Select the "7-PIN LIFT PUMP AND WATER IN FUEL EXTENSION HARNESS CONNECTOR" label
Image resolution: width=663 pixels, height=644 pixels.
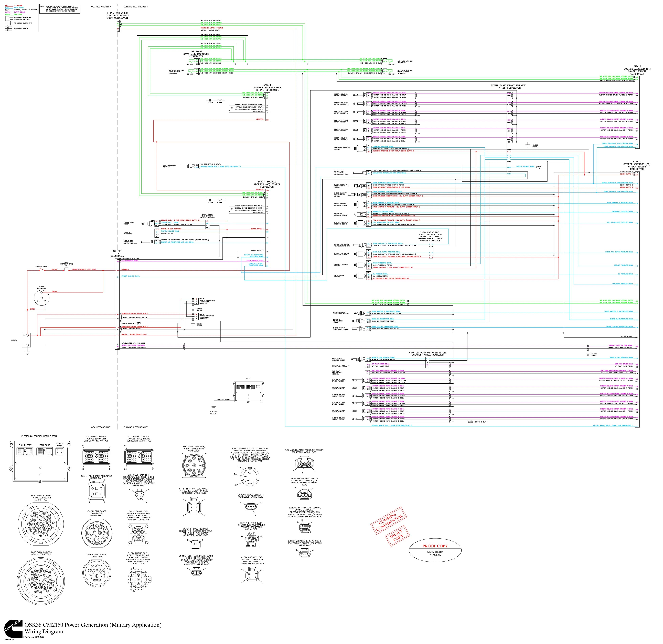click(427, 354)
